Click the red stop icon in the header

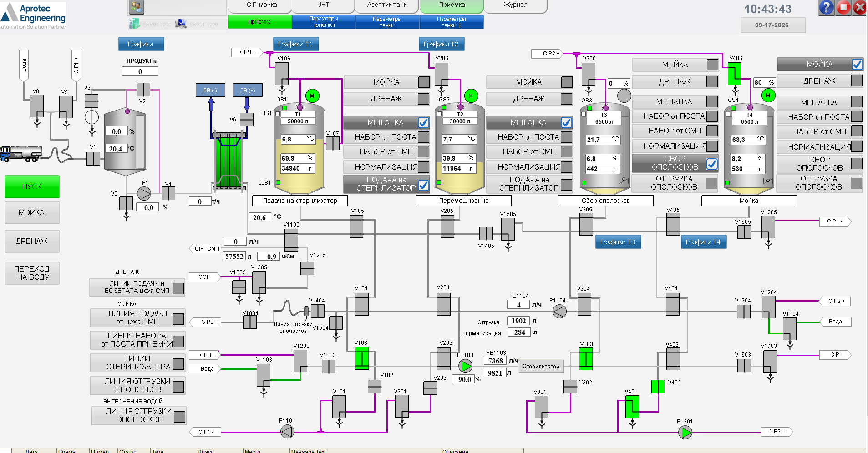pos(843,8)
